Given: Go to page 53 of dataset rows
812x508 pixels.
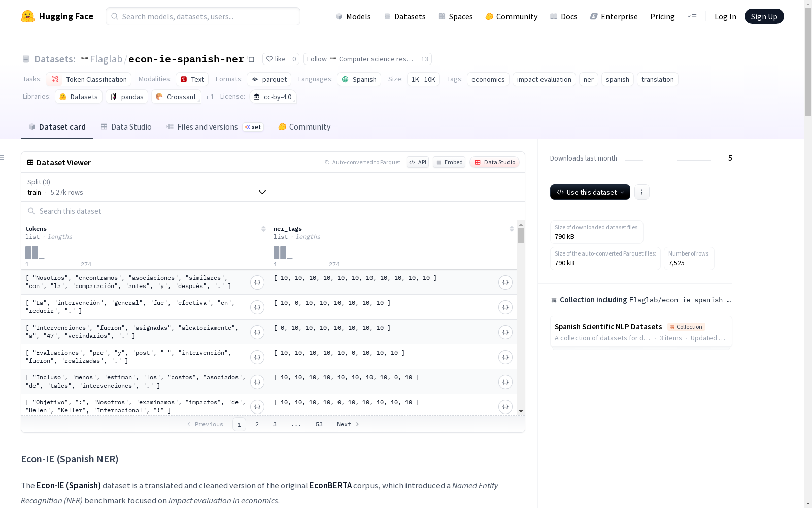Looking at the screenshot, I should (x=319, y=424).
